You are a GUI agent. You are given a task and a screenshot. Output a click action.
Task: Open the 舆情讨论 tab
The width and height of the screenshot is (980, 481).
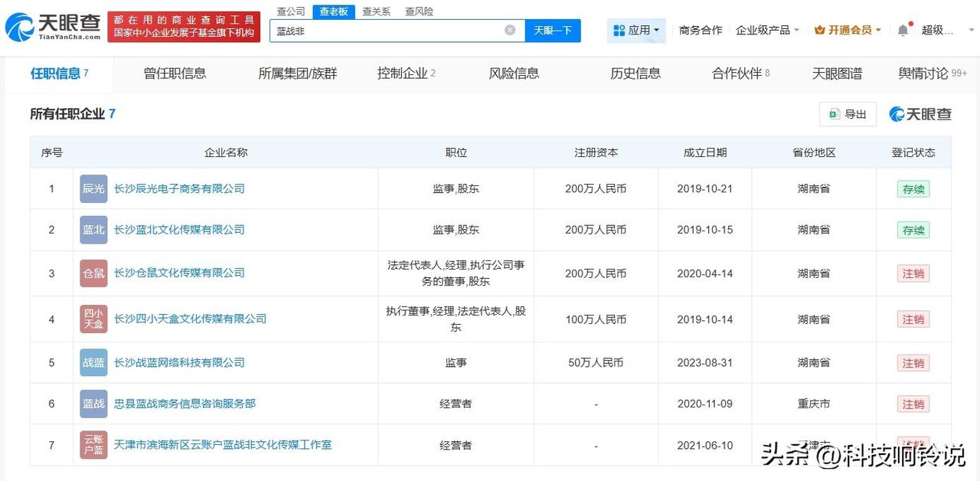pos(933,74)
